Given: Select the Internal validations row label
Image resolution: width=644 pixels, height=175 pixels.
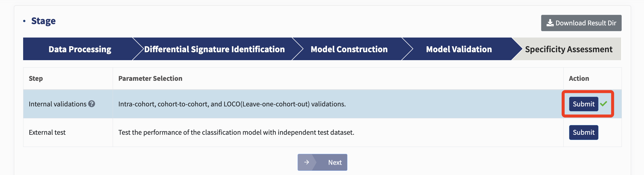Looking at the screenshot, I should click(57, 104).
